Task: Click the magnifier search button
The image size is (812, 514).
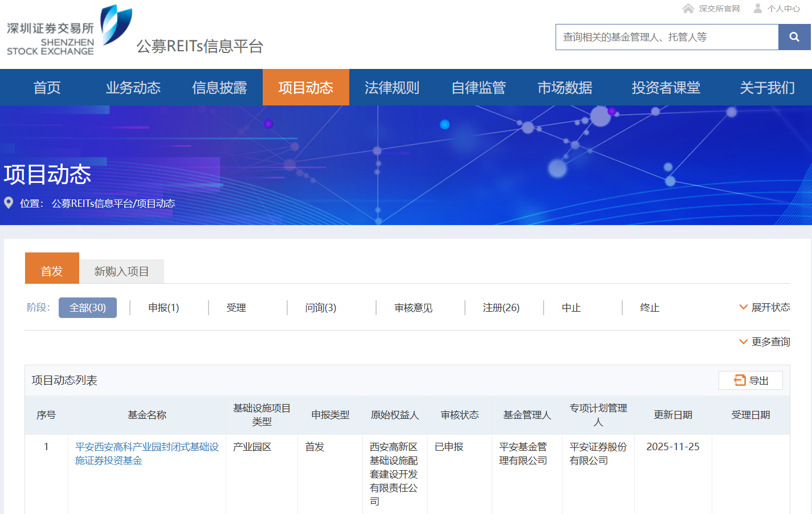Action: [794, 37]
